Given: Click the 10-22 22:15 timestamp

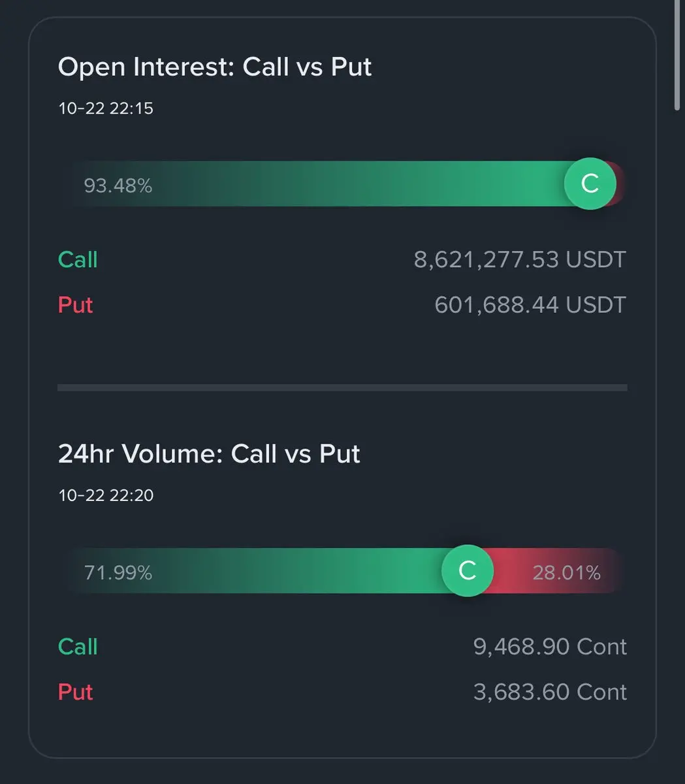Looking at the screenshot, I should pyautogui.click(x=106, y=108).
